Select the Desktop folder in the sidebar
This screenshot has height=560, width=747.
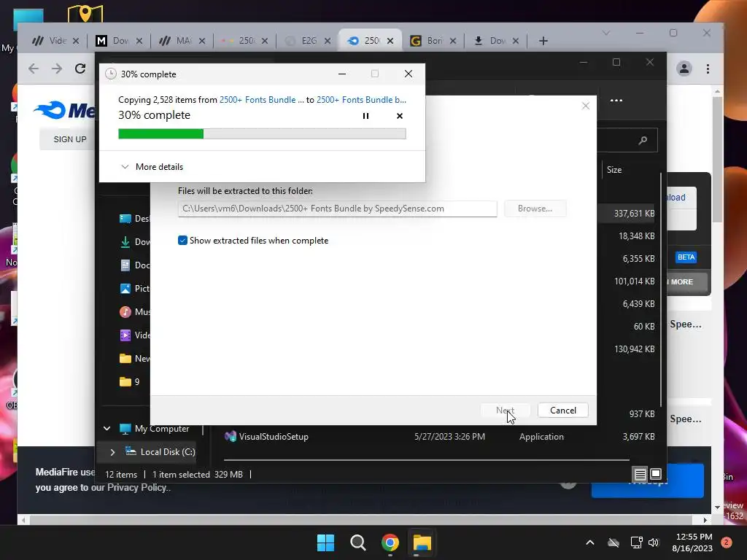134,219
